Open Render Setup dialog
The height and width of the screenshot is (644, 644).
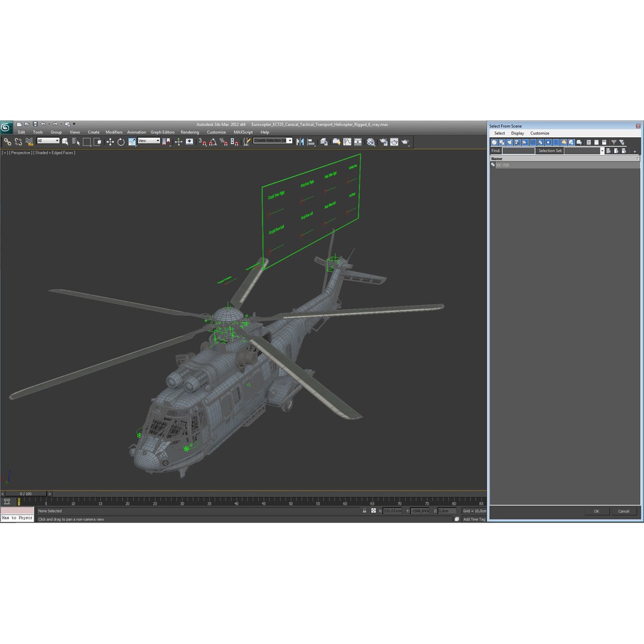click(x=383, y=142)
